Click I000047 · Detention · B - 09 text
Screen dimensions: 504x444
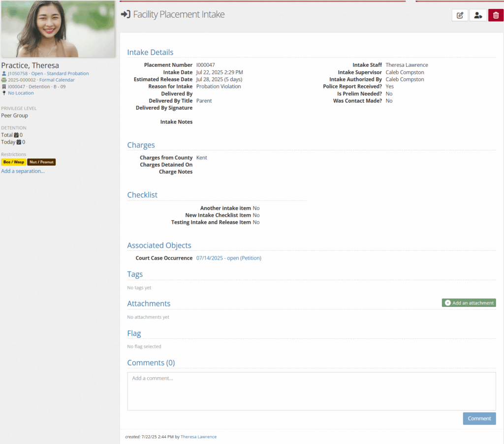36,87
